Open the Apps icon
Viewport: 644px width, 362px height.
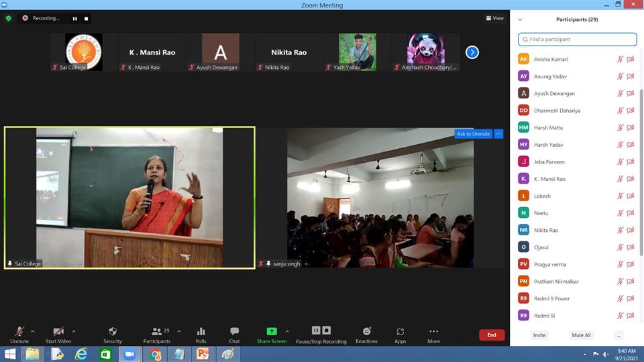click(x=400, y=331)
